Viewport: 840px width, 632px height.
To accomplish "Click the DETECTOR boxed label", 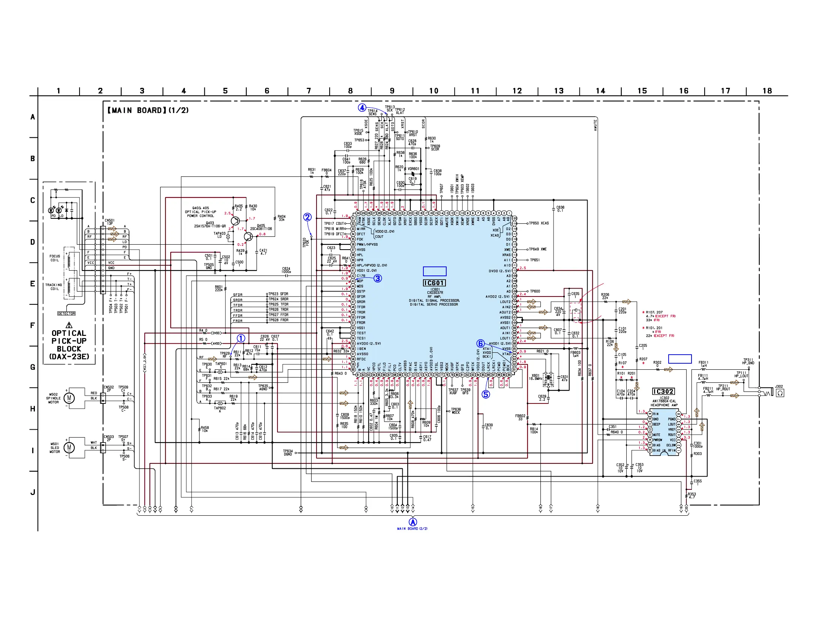I will coord(66,313).
